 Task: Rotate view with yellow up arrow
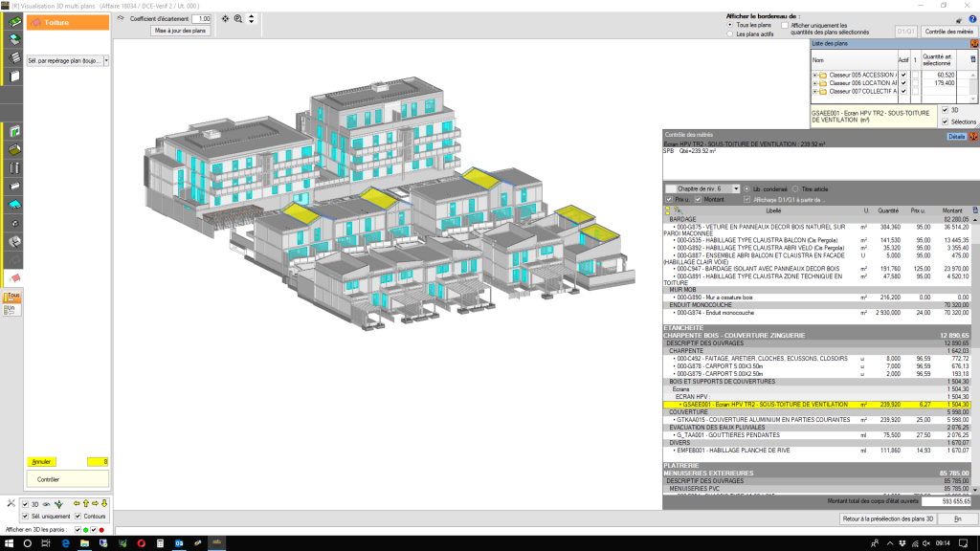tap(85, 503)
